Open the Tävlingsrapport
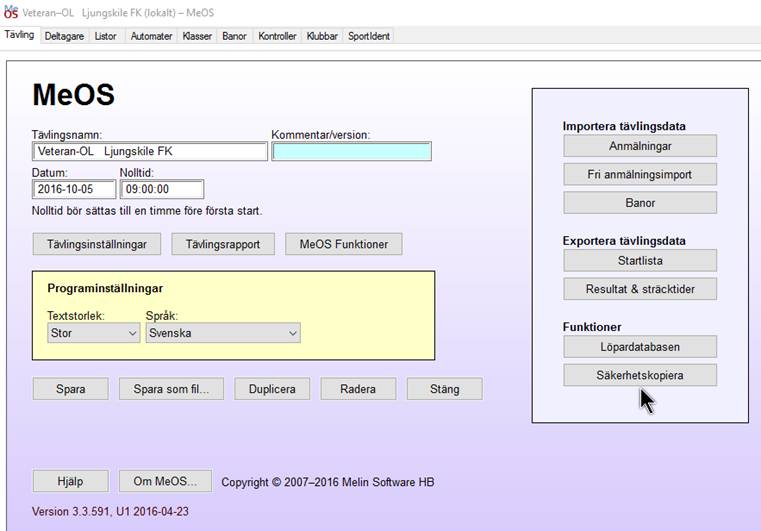 tap(223, 244)
